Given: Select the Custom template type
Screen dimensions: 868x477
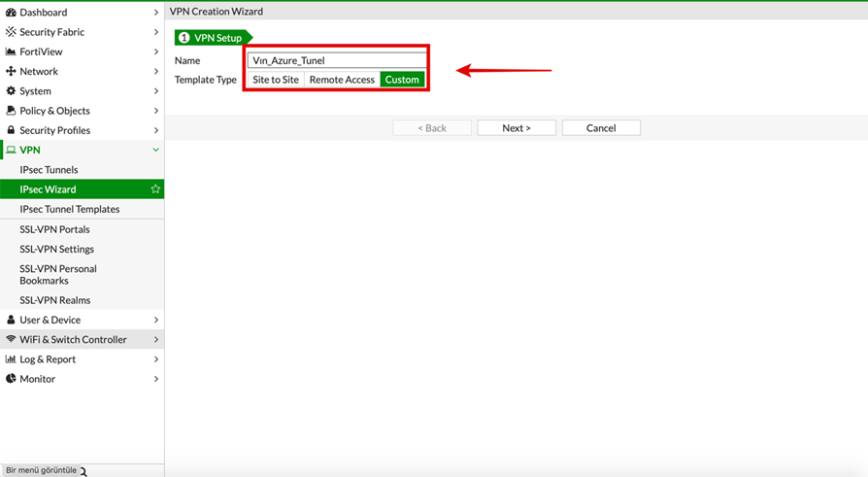Looking at the screenshot, I should point(402,80).
